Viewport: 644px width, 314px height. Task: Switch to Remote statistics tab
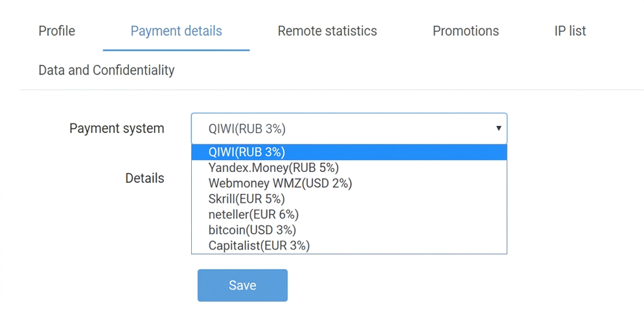tap(327, 31)
